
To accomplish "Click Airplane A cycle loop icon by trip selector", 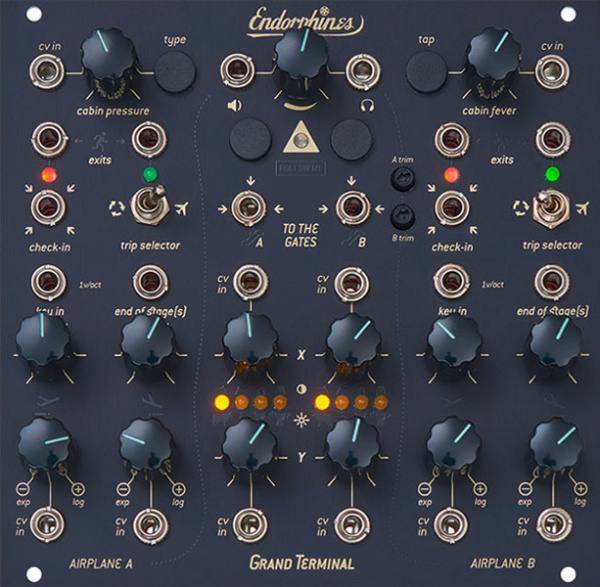I will [x=117, y=208].
